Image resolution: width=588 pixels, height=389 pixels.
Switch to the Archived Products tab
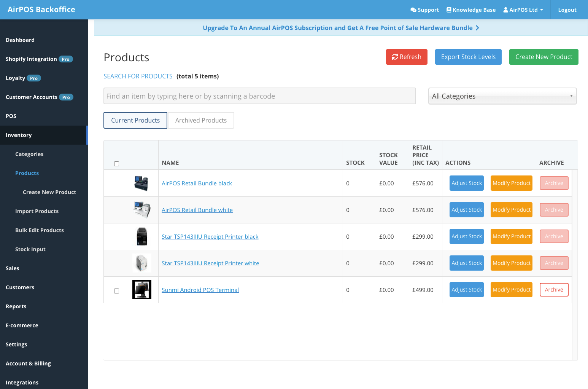[201, 120]
